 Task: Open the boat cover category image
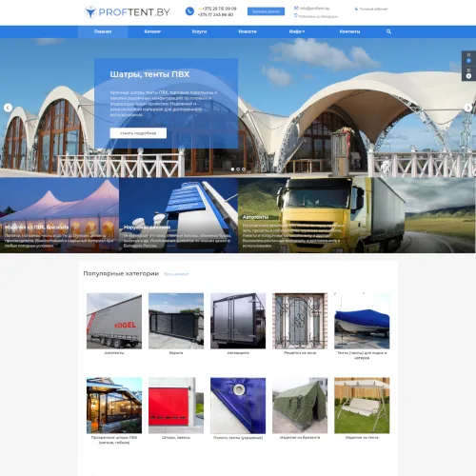point(362,321)
